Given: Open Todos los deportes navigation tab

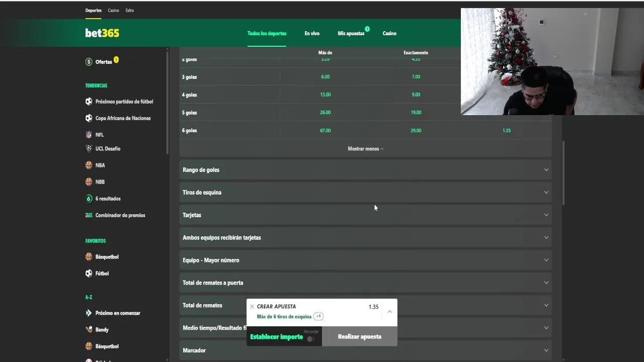Looking at the screenshot, I should tap(267, 33).
